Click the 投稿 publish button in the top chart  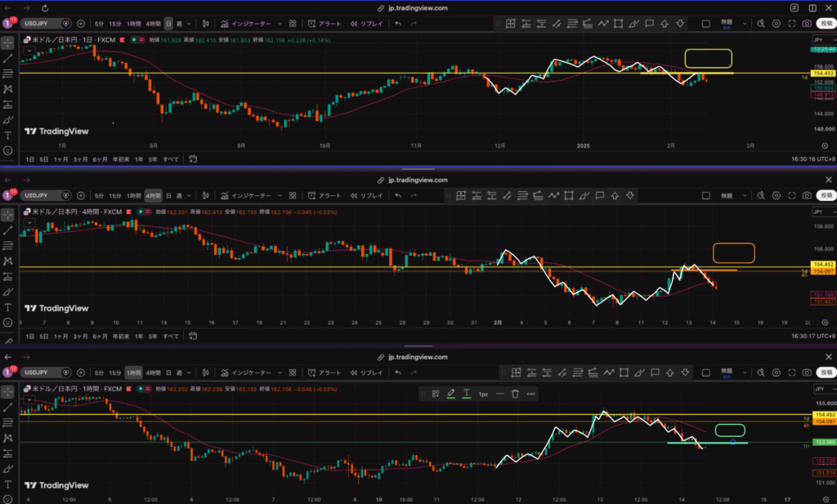tap(826, 24)
